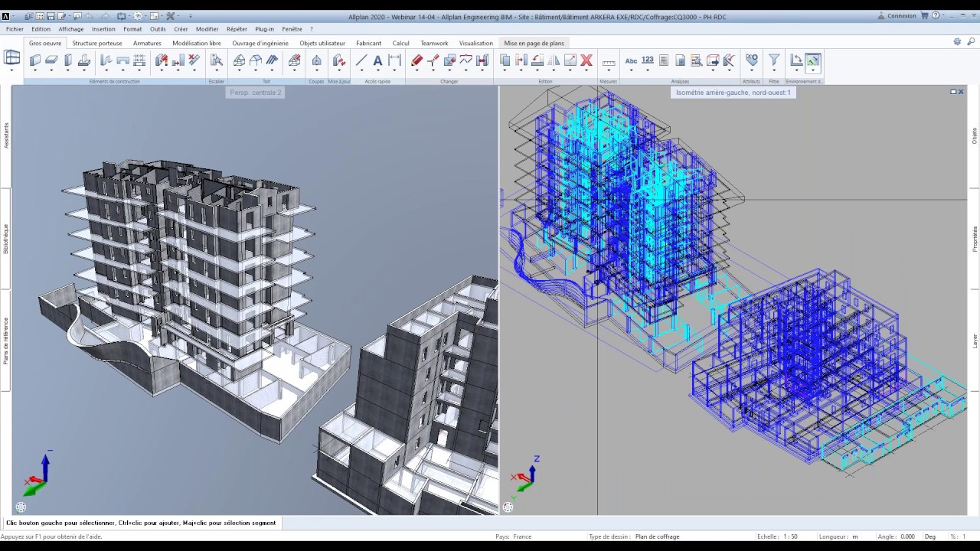
Task: Open the dropdown under the Attributes icon
Action: pyautogui.click(x=752, y=70)
